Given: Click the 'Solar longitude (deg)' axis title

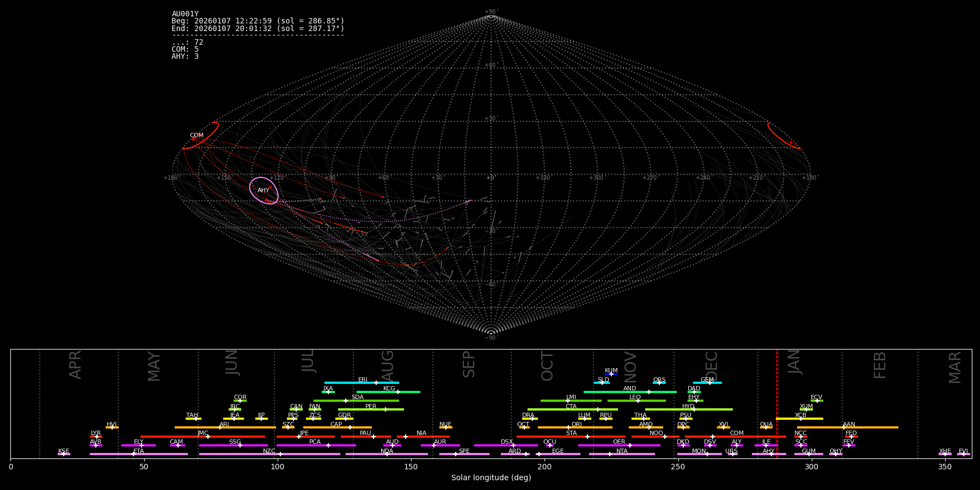Looking at the screenshot, I should click(x=491, y=477).
